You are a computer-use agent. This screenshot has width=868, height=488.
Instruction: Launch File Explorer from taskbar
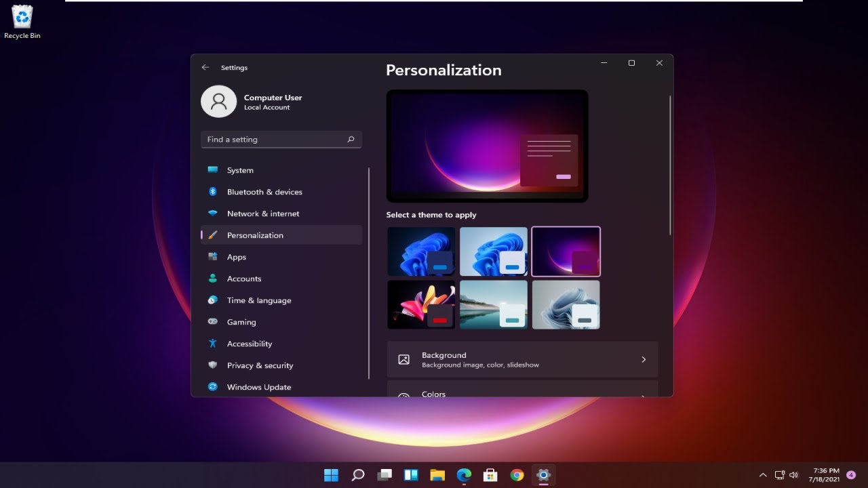[437, 475]
